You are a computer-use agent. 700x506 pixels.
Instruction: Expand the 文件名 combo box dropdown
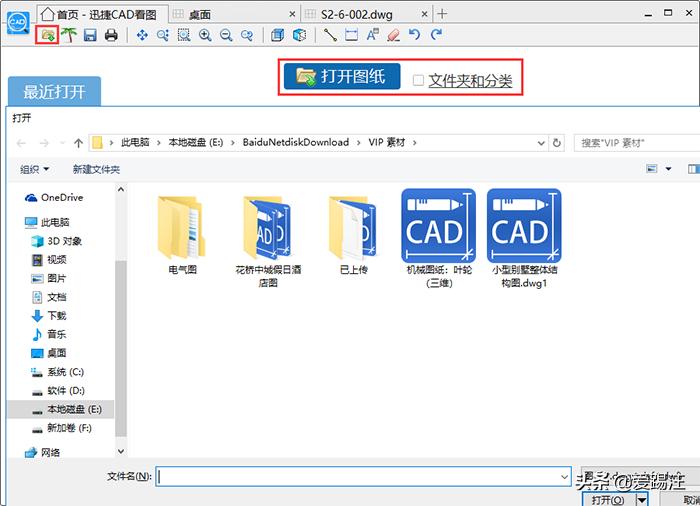(x=564, y=477)
